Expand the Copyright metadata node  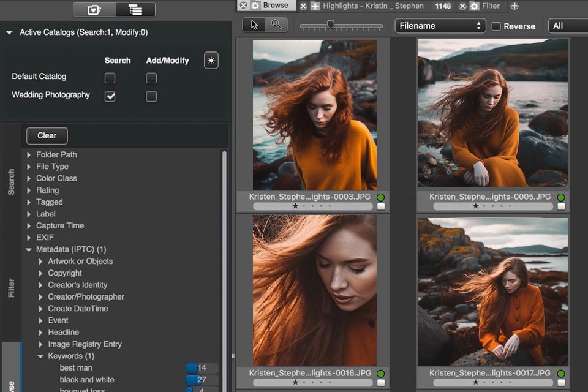(40, 273)
